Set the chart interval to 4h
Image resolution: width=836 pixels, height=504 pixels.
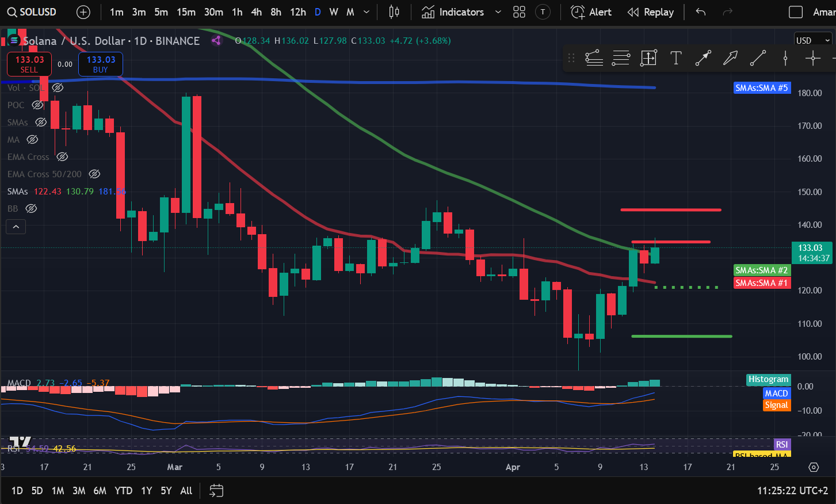pos(257,12)
